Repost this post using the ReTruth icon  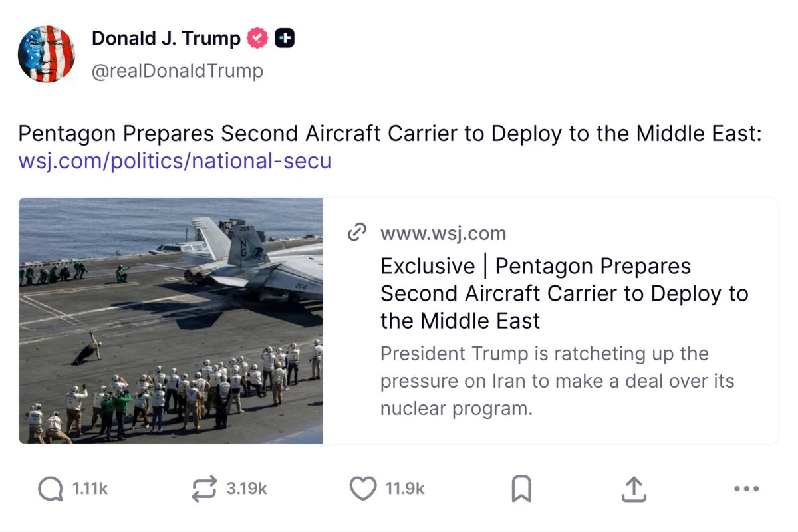click(x=203, y=489)
